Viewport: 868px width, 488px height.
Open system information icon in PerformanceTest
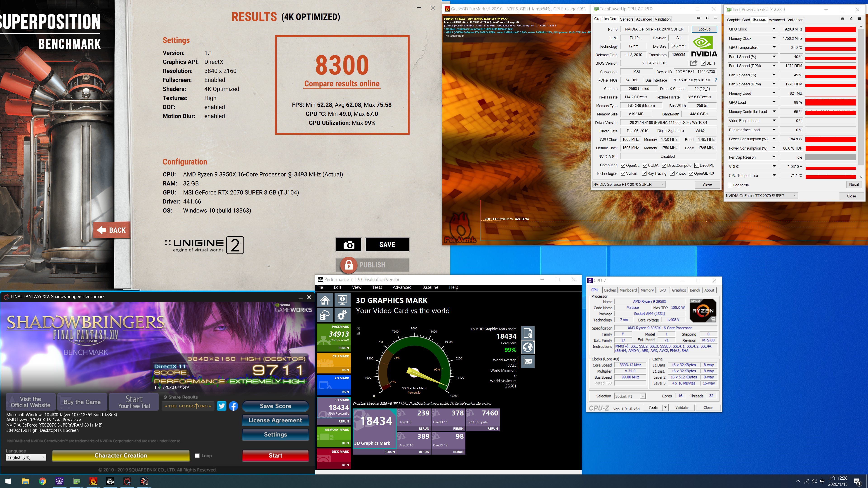pos(342,299)
